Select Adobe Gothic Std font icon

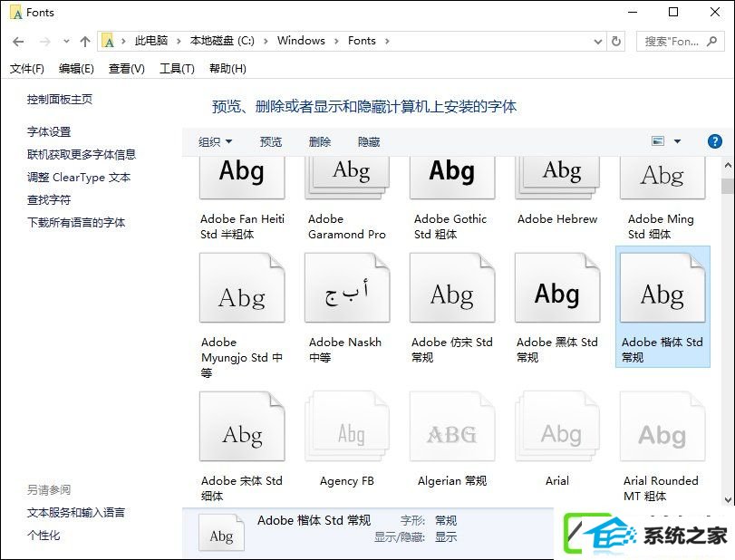(x=452, y=179)
